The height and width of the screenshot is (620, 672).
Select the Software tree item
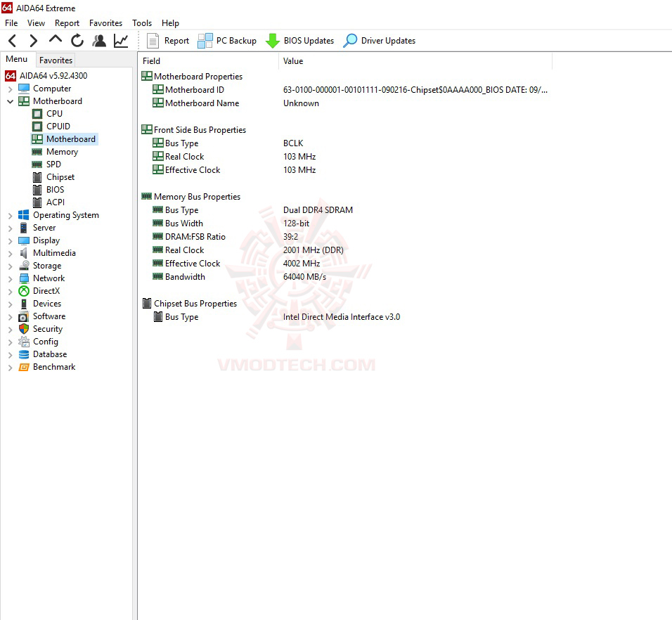click(x=49, y=316)
